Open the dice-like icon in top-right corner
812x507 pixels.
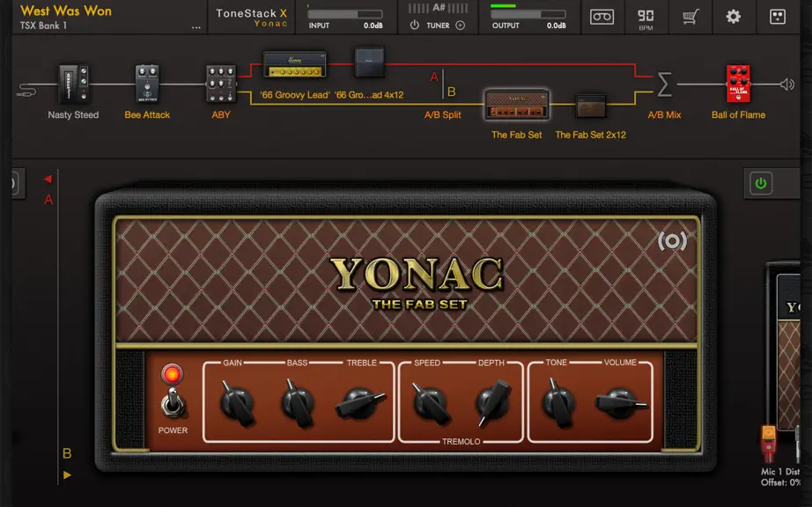pos(778,17)
